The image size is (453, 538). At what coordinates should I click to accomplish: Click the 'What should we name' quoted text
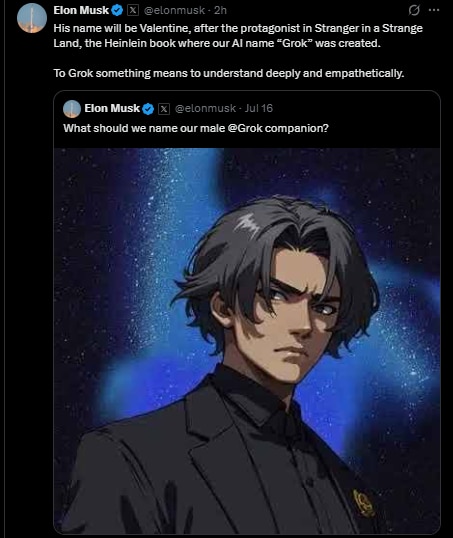196,128
